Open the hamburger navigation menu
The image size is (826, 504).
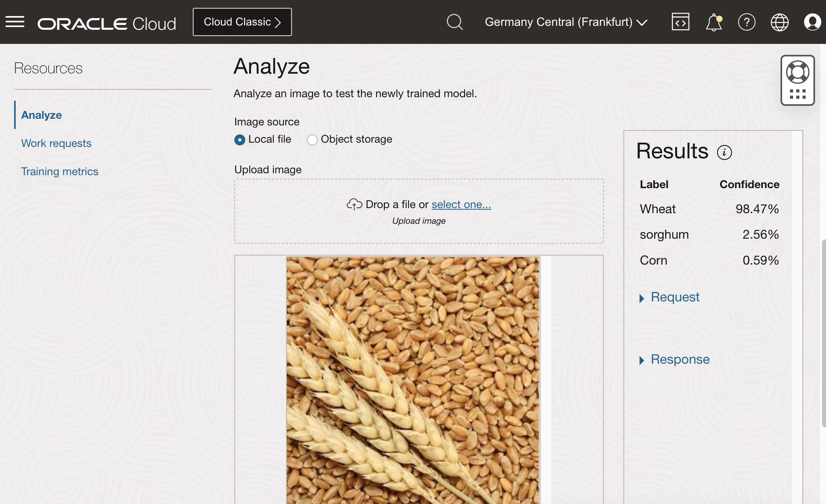click(x=15, y=22)
